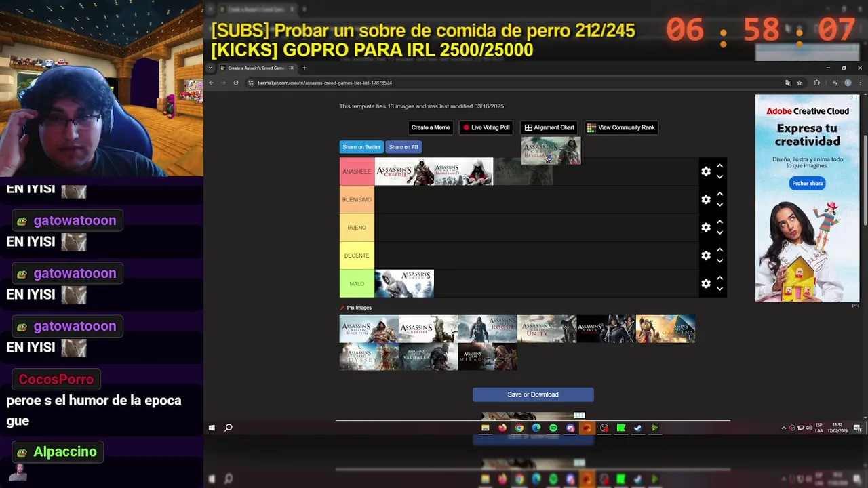Open settings gear for BUENO tier row
This screenshot has height=488, width=868.
(706, 228)
